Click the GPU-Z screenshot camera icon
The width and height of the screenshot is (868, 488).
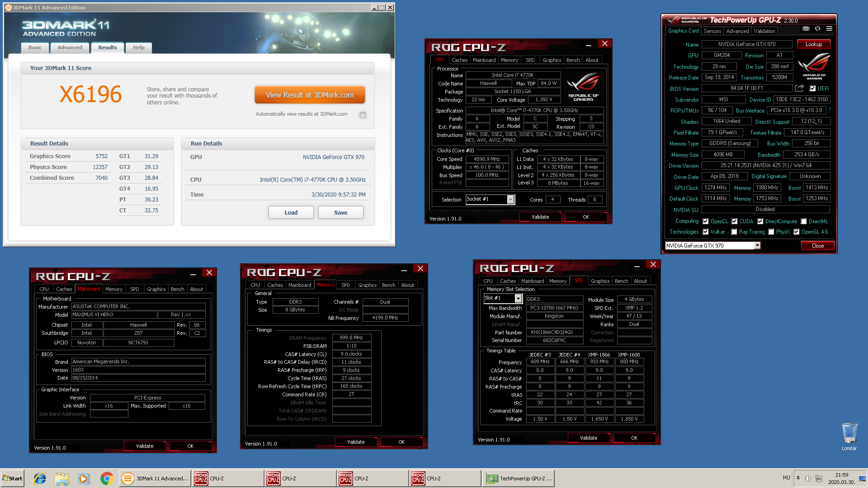(x=806, y=28)
